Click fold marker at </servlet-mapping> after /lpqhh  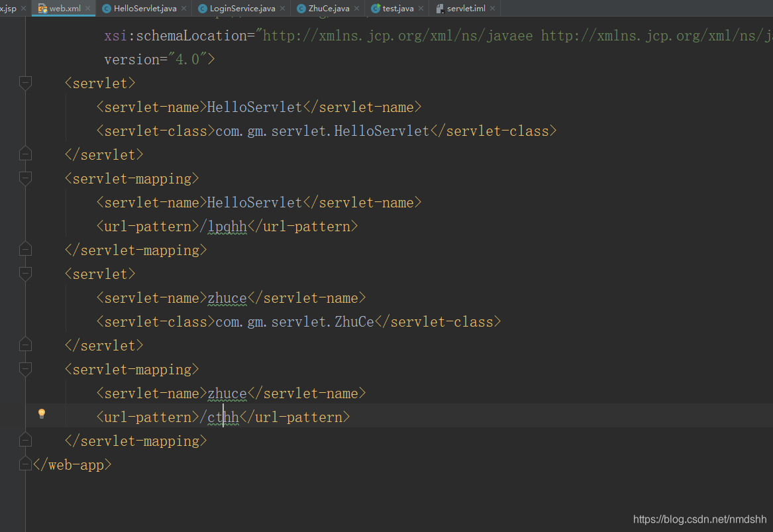(26, 250)
